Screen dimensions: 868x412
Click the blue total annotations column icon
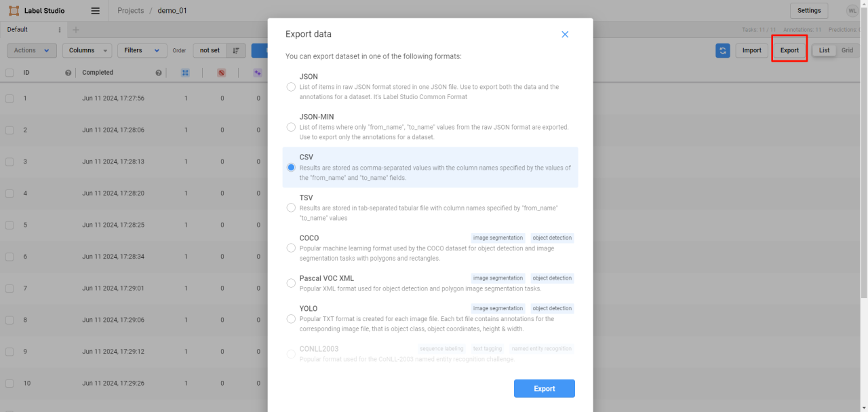[x=186, y=73]
